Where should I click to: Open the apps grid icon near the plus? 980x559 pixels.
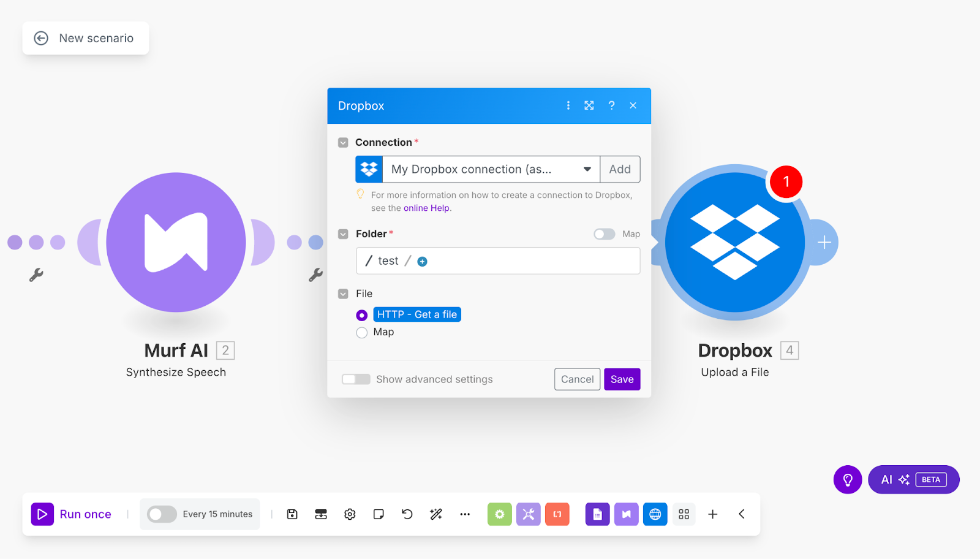684,514
